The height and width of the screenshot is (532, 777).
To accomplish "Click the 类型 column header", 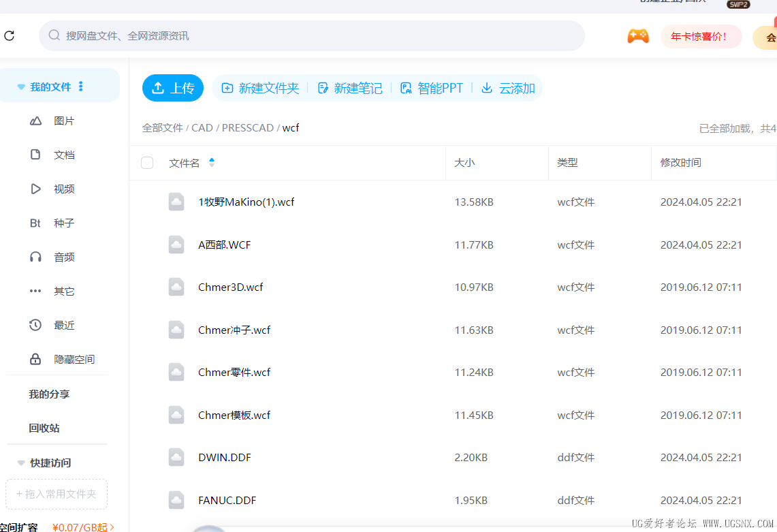I will point(567,163).
